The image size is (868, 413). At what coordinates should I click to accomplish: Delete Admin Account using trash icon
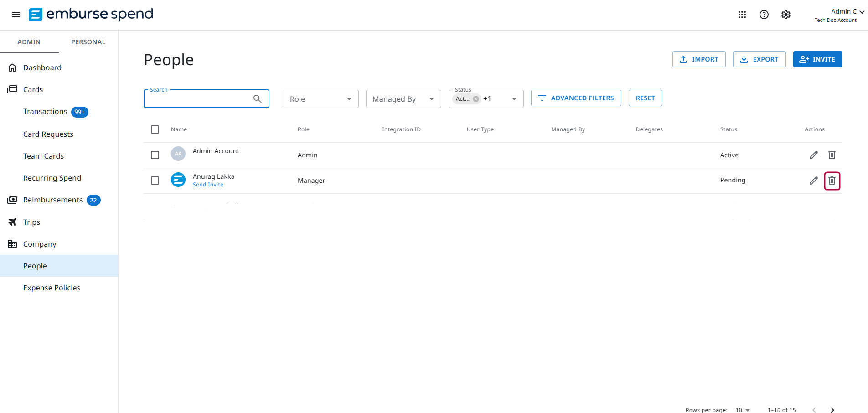832,155
